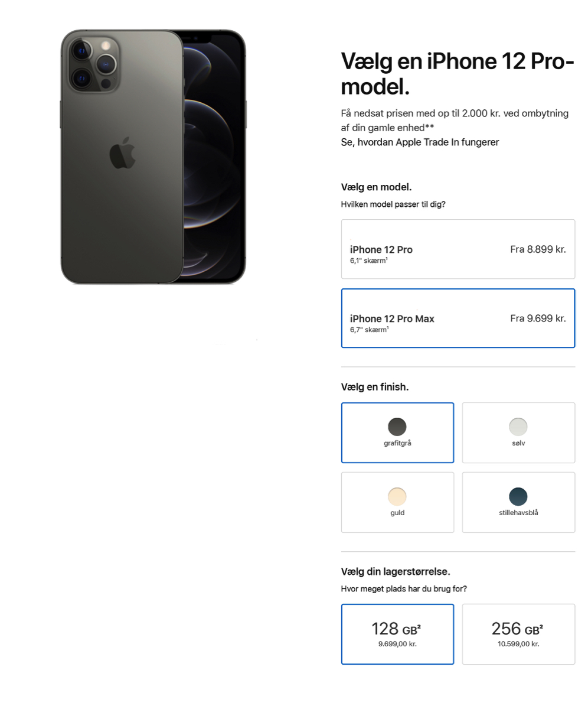The image size is (588, 709).
Task: Click the iPhone 12 Pro product image
Action: point(153,157)
